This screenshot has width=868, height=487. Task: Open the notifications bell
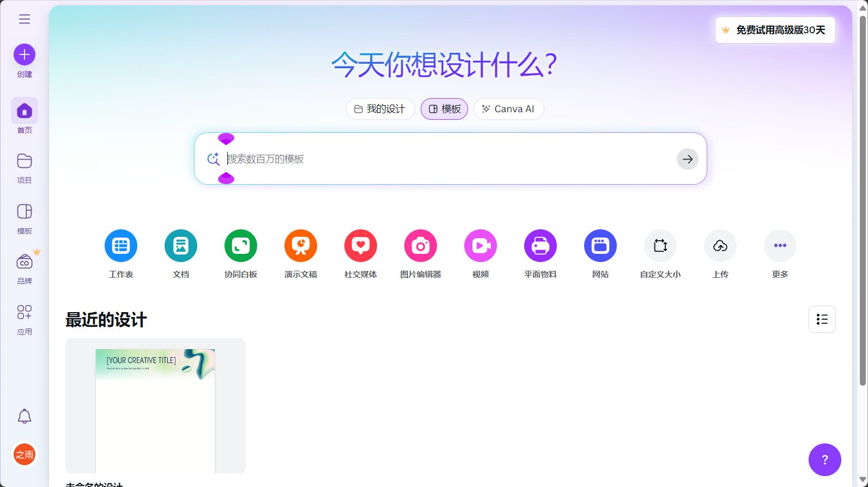point(25,416)
